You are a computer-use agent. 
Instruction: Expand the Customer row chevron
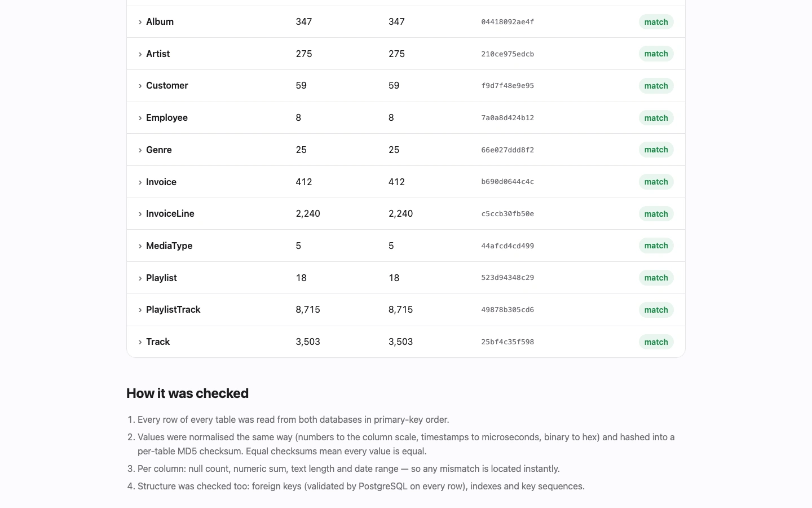click(x=140, y=86)
